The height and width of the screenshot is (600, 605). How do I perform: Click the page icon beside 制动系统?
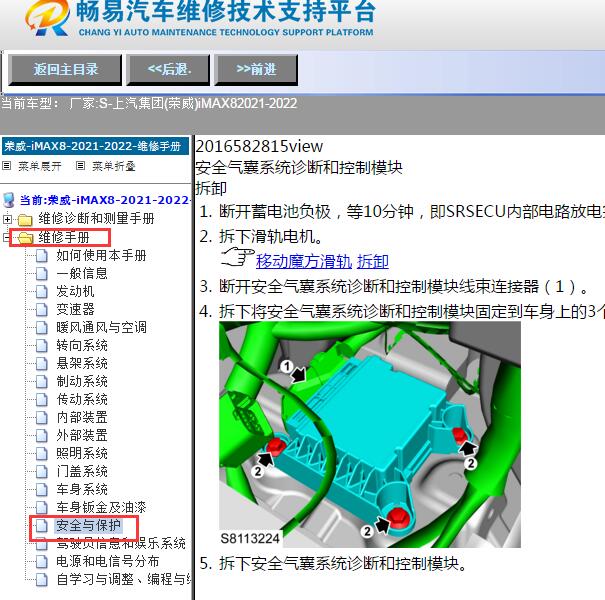42,382
